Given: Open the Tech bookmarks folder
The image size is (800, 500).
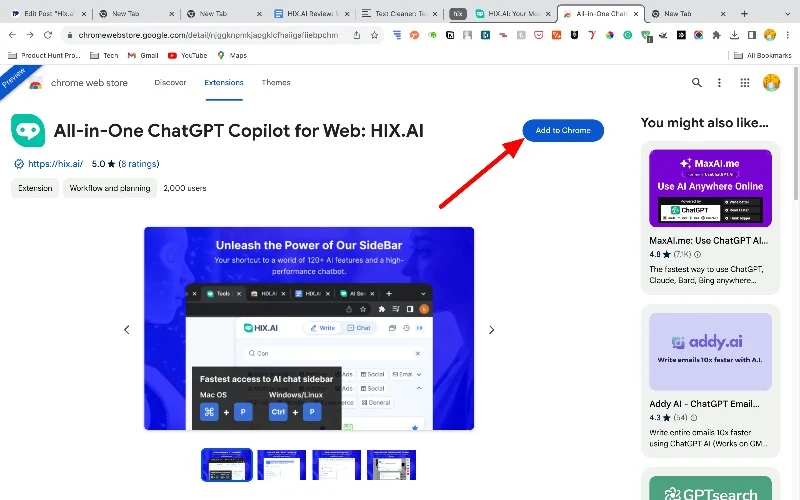Looking at the screenshot, I should pyautogui.click(x=104, y=55).
